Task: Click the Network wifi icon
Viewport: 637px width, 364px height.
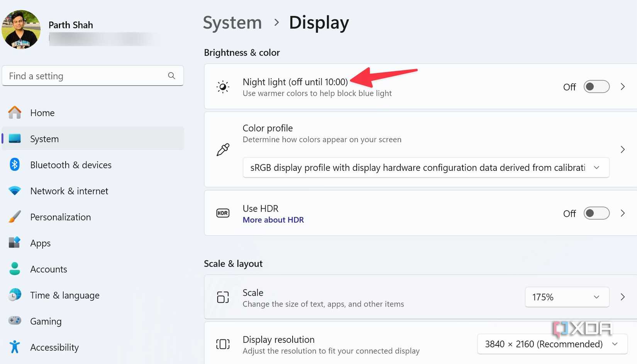Action: point(15,190)
